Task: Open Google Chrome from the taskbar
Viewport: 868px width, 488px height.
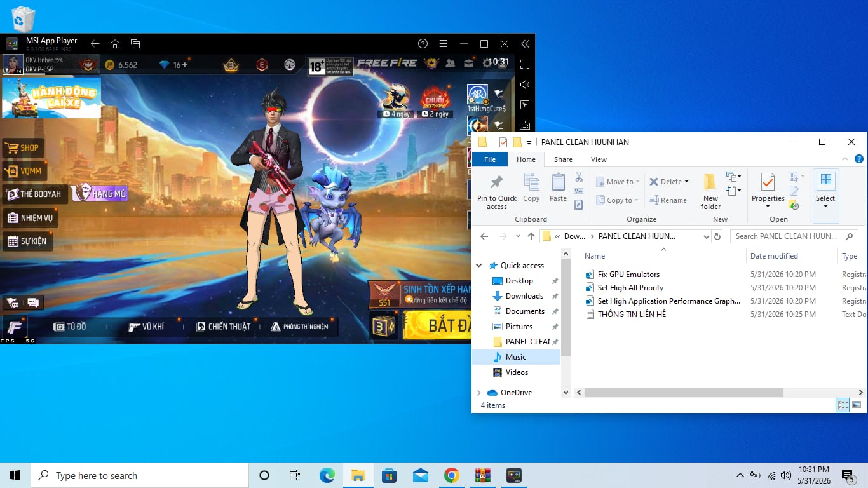Action: pyautogui.click(x=451, y=475)
